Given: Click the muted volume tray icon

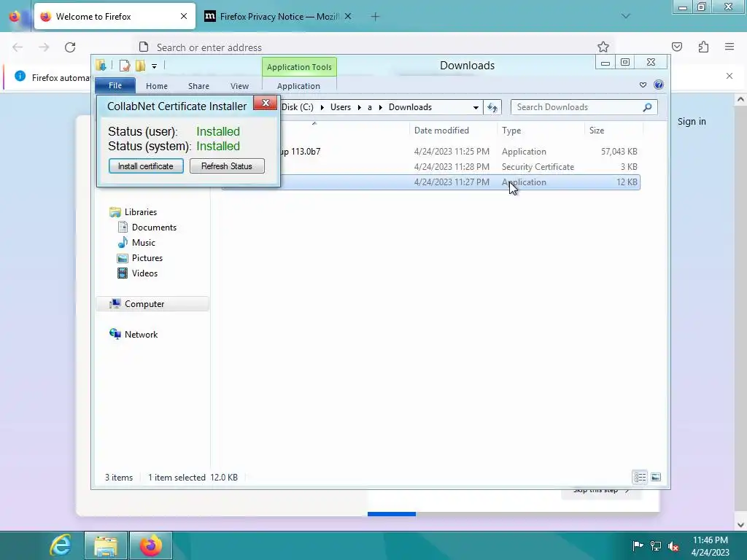Looking at the screenshot, I should pos(673,546).
